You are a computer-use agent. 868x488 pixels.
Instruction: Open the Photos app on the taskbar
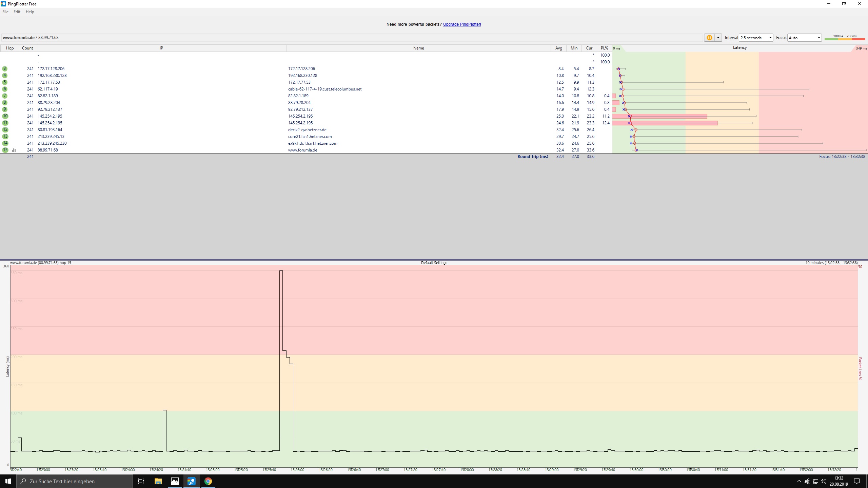175,481
